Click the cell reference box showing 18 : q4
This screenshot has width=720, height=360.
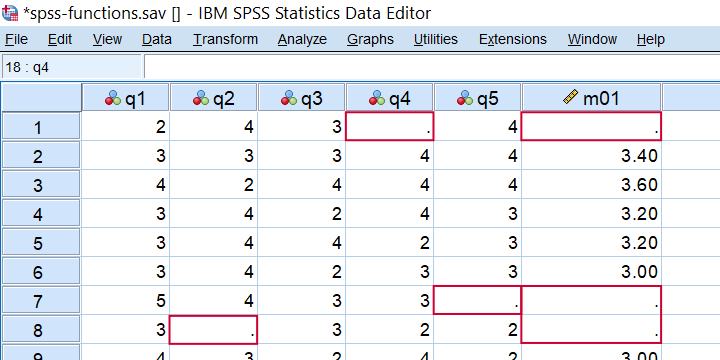tap(72, 67)
